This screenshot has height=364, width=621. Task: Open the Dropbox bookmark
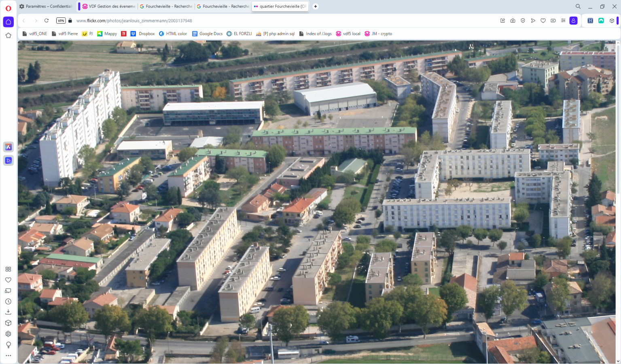pyautogui.click(x=143, y=34)
